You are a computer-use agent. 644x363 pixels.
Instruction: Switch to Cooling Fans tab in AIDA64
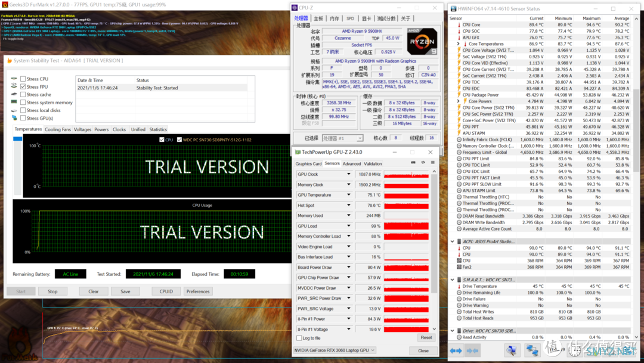pyautogui.click(x=58, y=129)
